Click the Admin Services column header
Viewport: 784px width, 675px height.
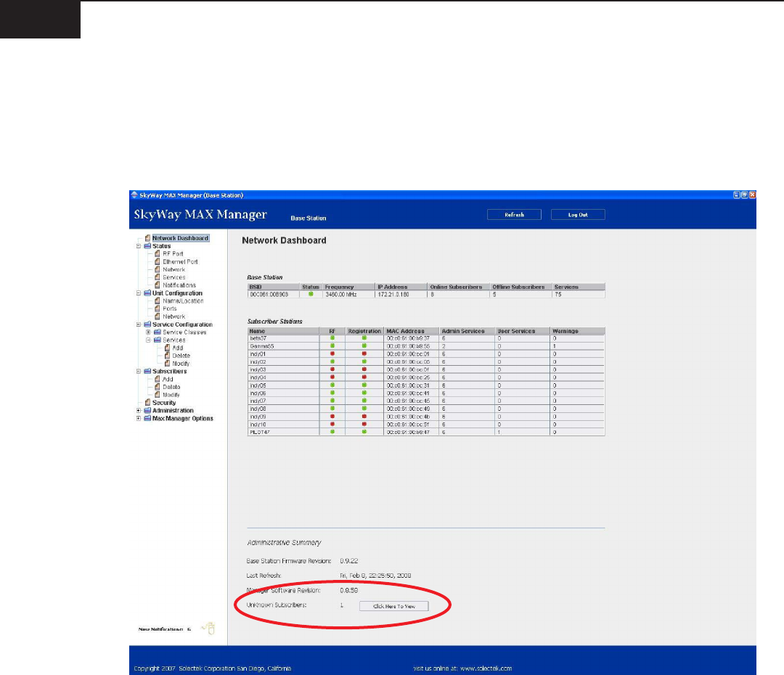click(467, 331)
